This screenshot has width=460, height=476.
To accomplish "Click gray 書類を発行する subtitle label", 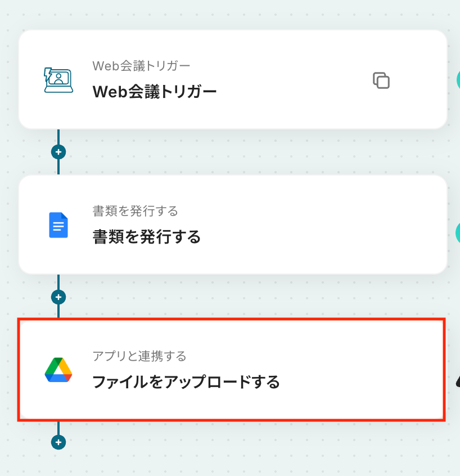I will (x=136, y=211).
